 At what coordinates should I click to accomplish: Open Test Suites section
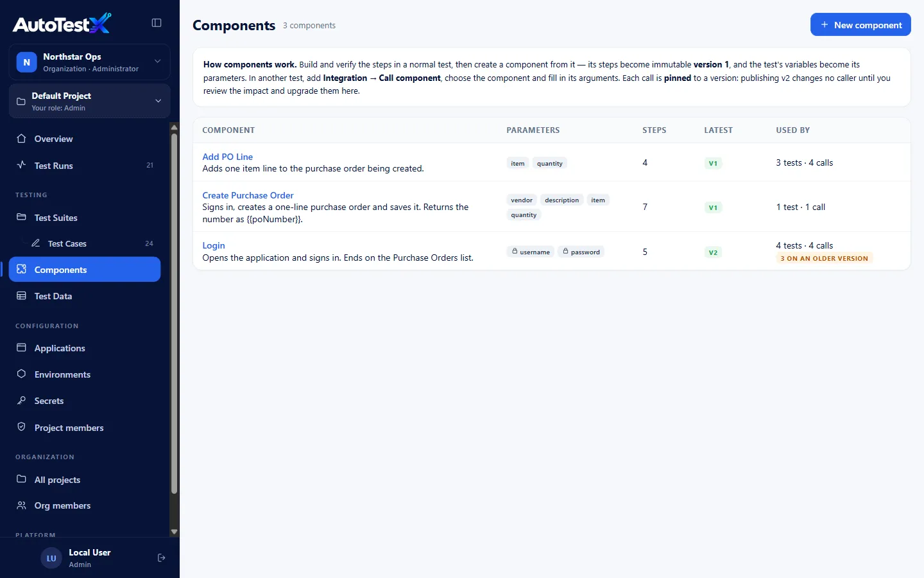85,218
